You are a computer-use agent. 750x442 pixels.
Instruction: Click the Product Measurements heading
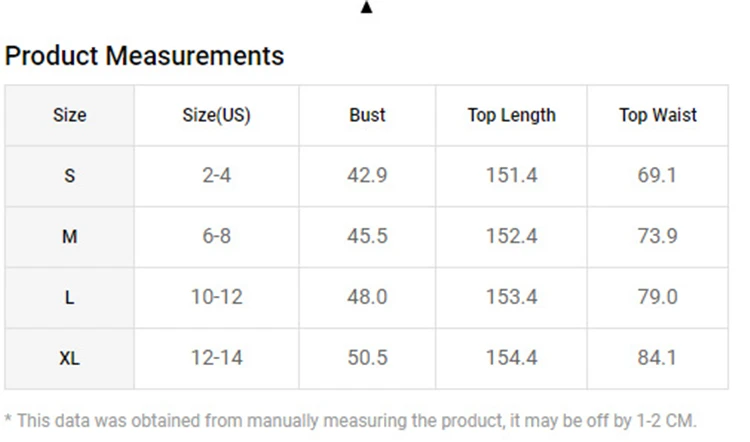tap(144, 55)
